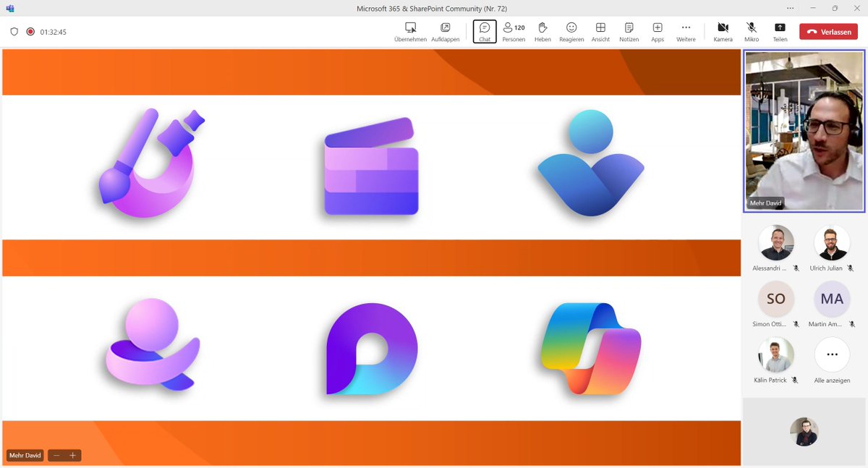
Task: Leave the meeting with Verlassen
Action: pos(828,32)
